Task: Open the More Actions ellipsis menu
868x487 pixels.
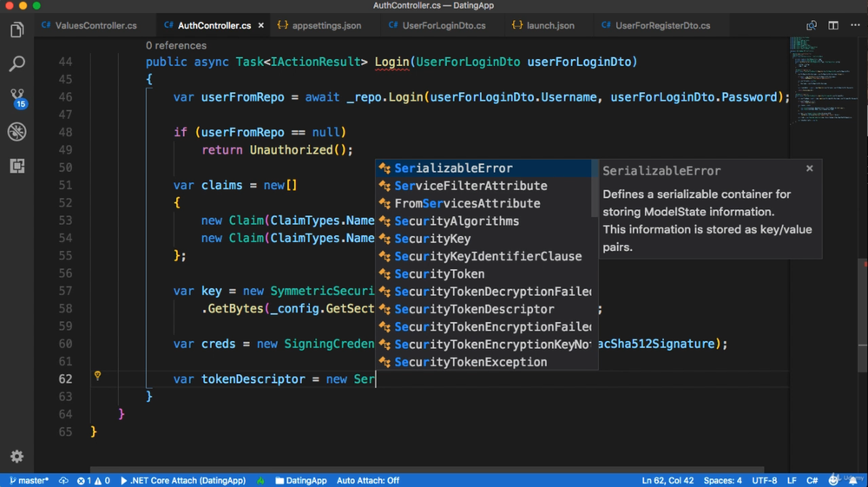Action: 855,25
